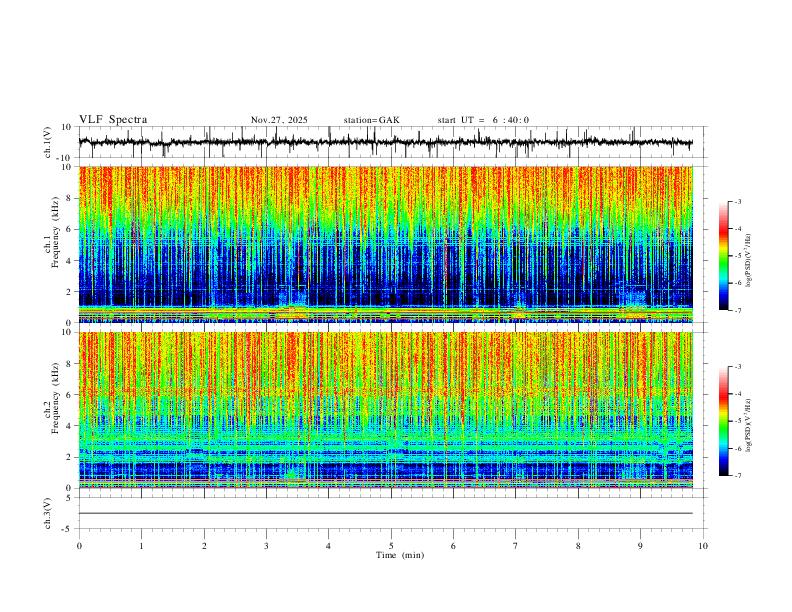Click the '-7' tick on ch.2 color bar
The width and height of the screenshot is (792, 612).
click(738, 475)
